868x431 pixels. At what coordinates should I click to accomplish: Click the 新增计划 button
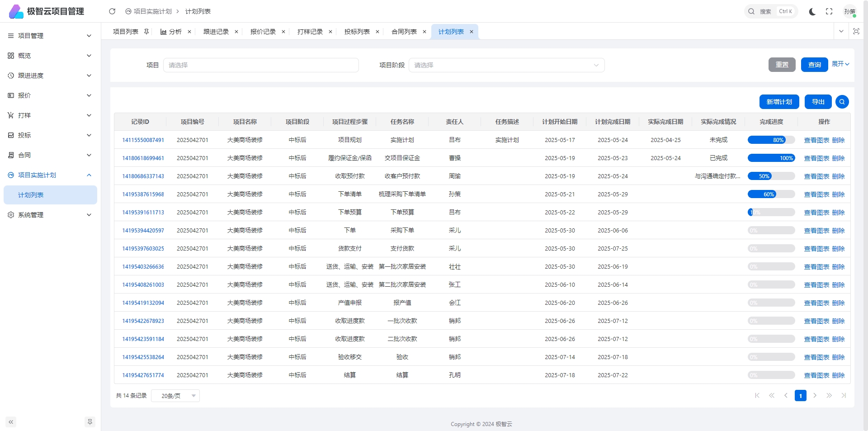click(x=779, y=102)
